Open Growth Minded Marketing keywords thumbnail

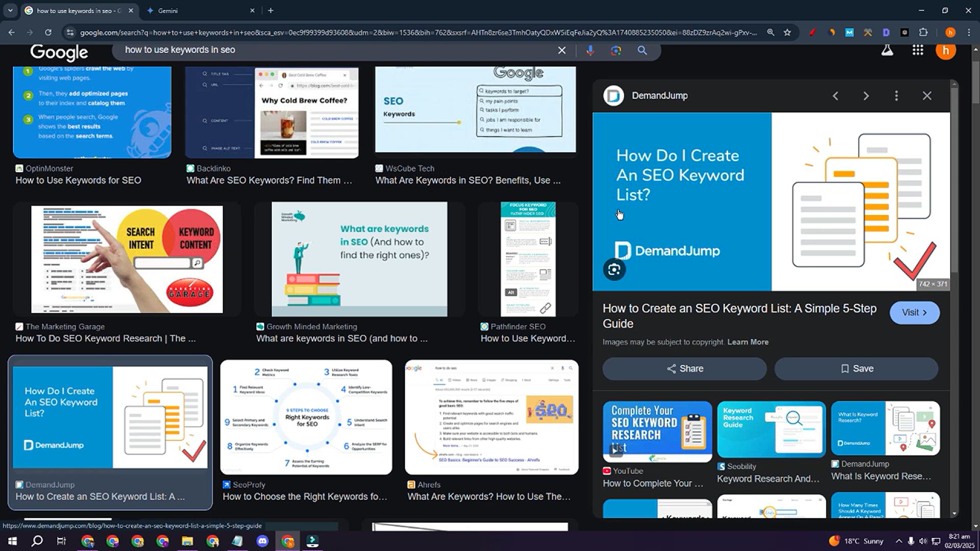click(x=359, y=259)
